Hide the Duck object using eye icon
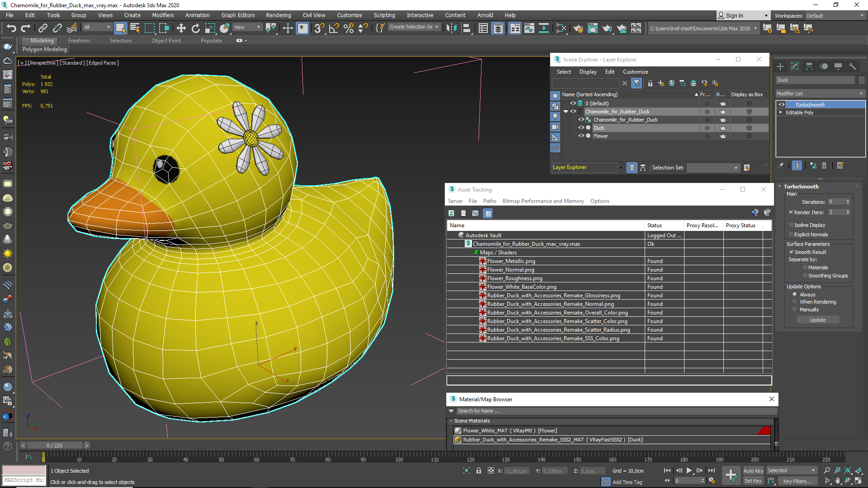 (581, 128)
